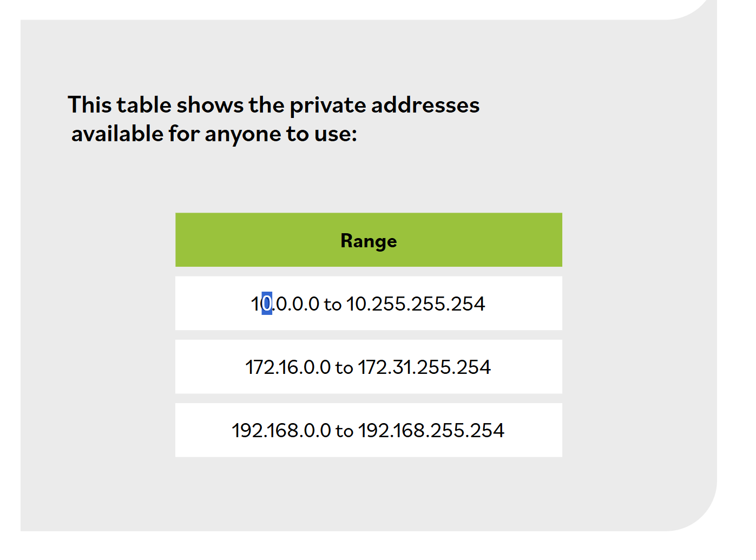This screenshot has height=560, width=756.
Task: Click the green Range table header
Action: tap(369, 240)
